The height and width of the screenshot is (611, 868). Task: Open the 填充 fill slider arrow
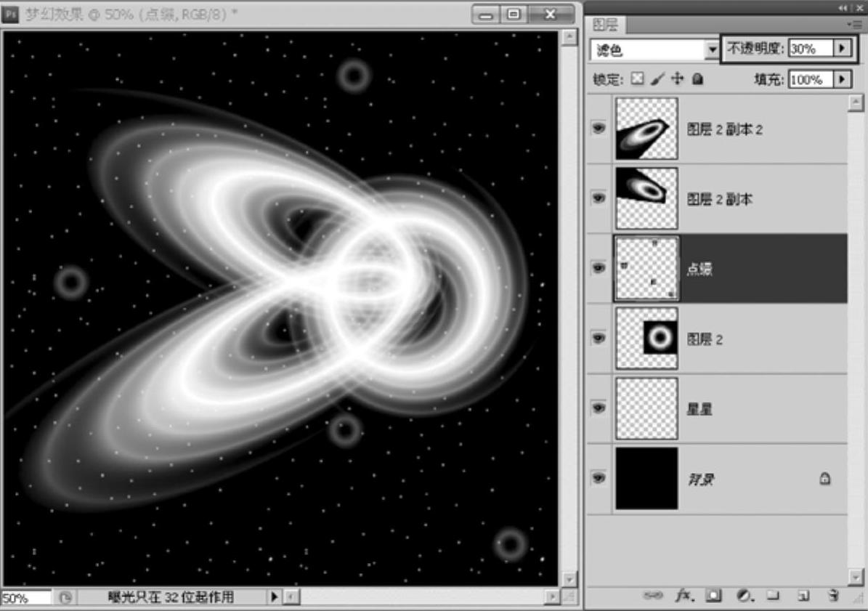(x=842, y=79)
